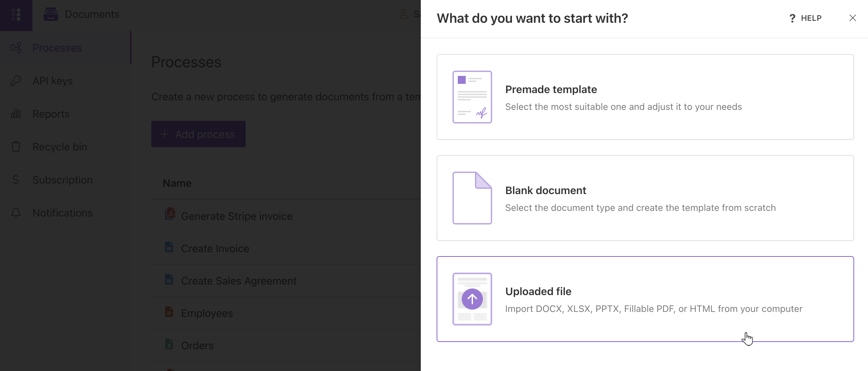
Task: Close the start-with panel
Action: click(x=852, y=18)
